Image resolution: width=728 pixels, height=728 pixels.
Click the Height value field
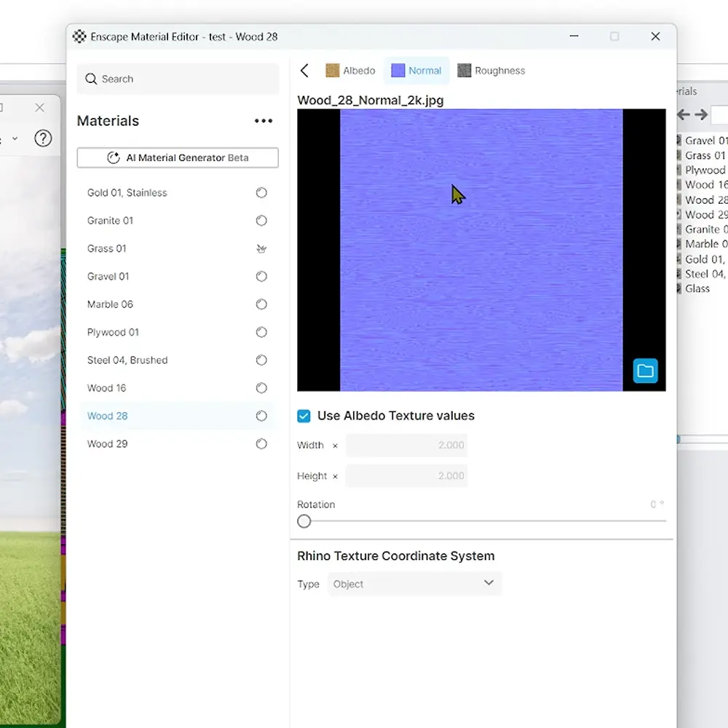coord(406,476)
